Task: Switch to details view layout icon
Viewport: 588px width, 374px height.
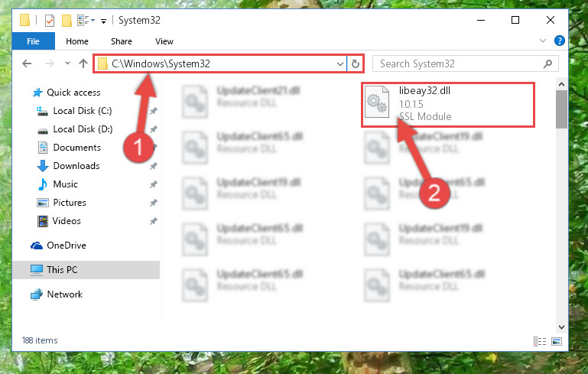Action: pos(540,341)
